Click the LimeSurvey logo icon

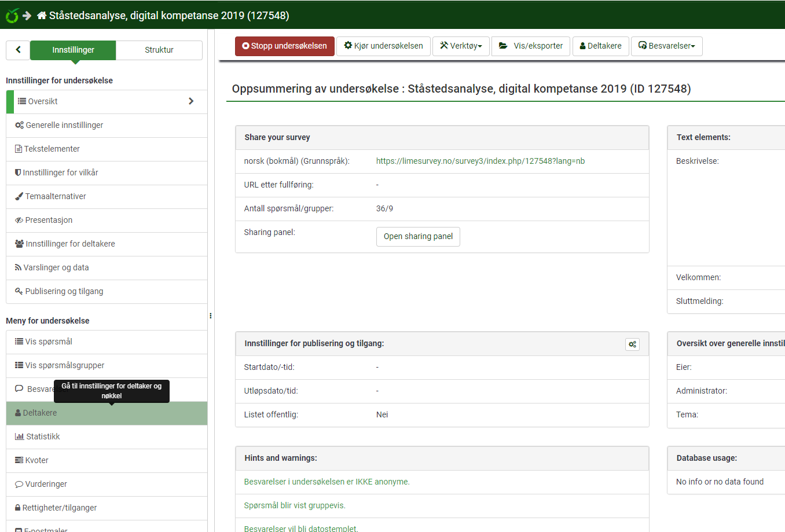(x=12, y=16)
